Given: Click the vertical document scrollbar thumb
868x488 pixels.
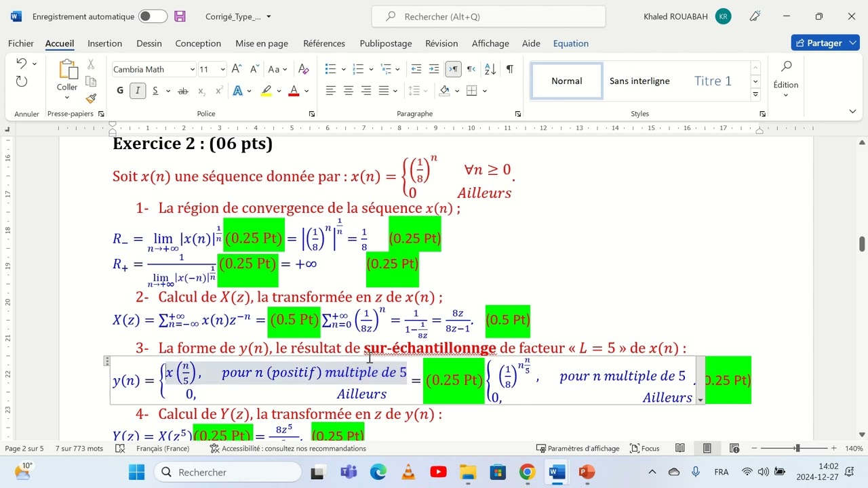Looking at the screenshot, I should coord(862,244).
